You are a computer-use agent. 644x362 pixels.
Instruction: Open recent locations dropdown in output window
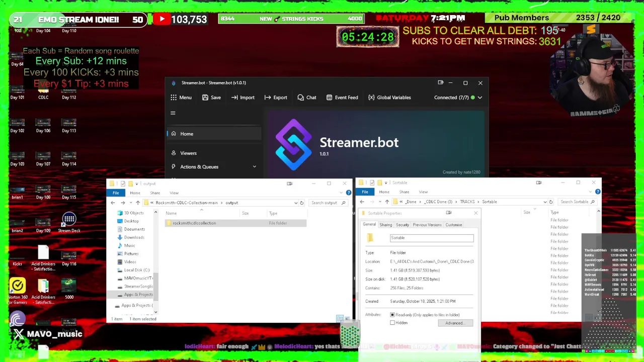point(130,203)
